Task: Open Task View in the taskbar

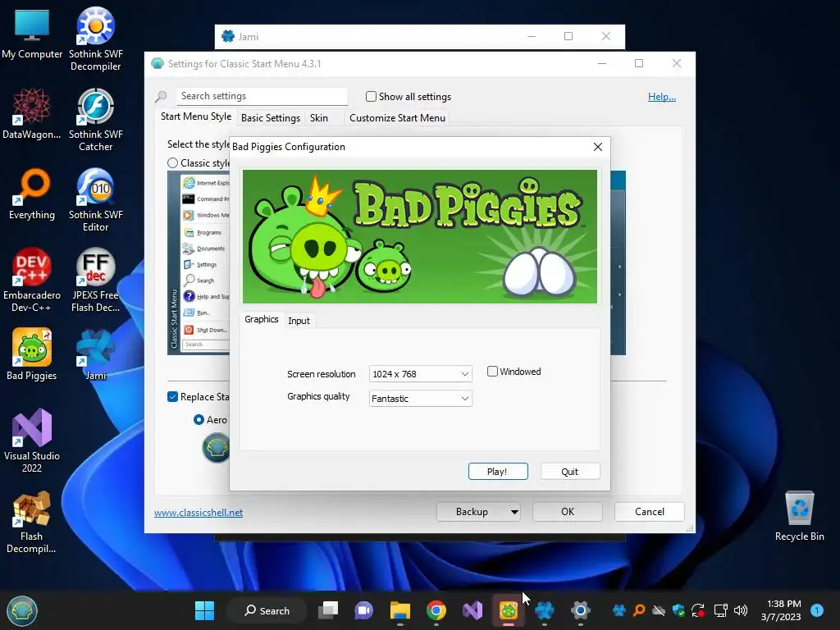Action: [x=328, y=610]
